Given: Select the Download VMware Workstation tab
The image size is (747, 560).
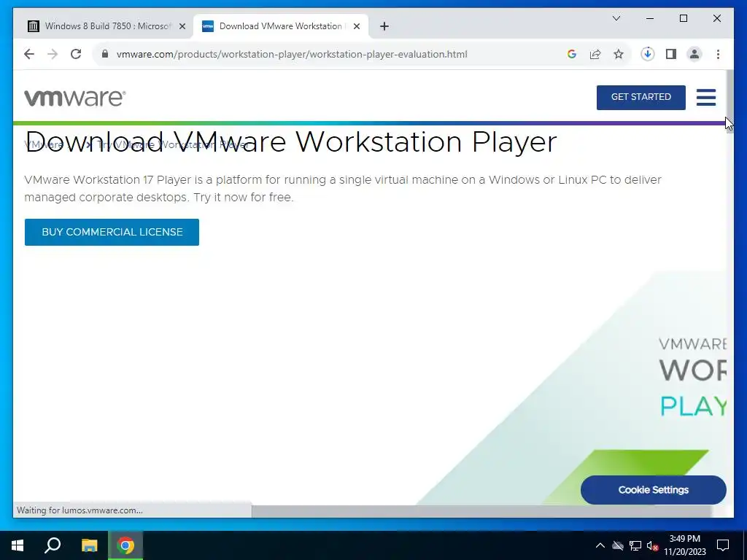Looking at the screenshot, I should [x=281, y=26].
